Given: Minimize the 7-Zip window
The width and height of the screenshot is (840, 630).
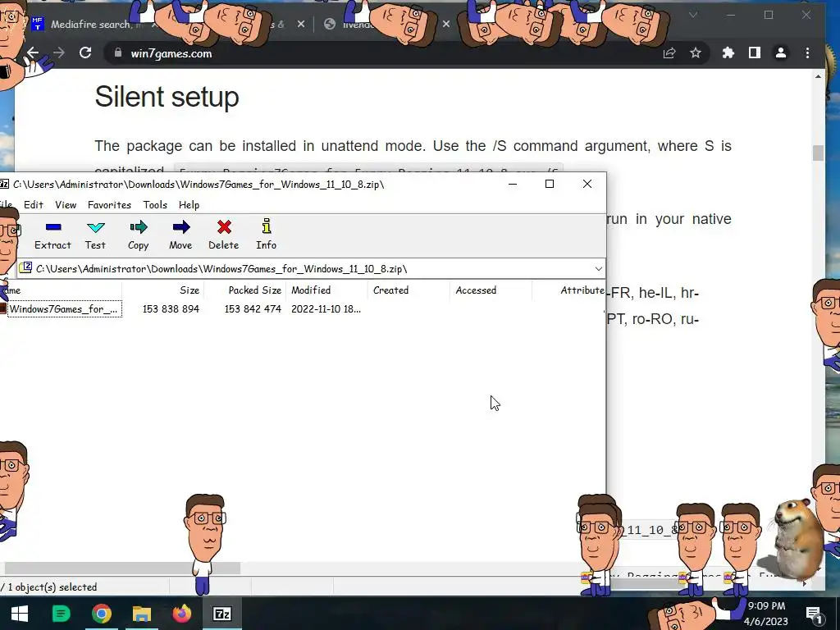Looking at the screenshot, I should click(x=512, y=184).
